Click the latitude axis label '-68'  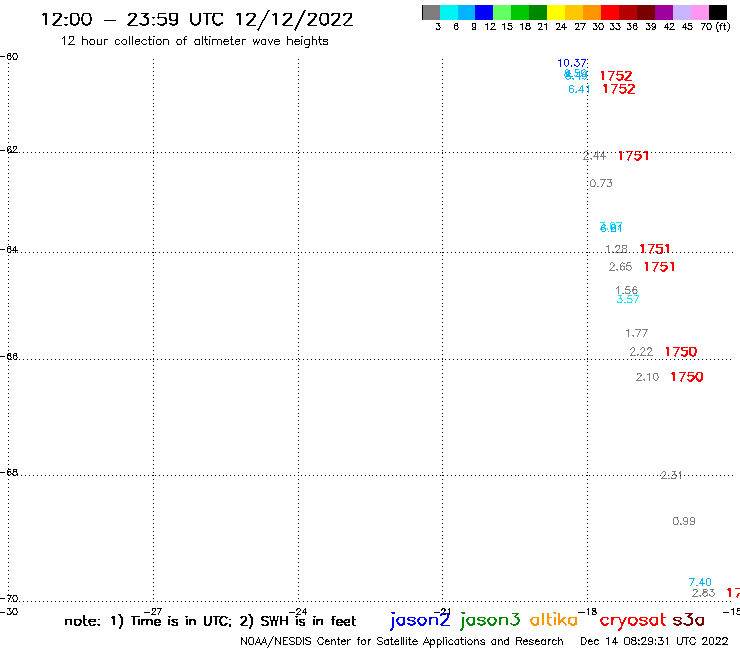9,473
